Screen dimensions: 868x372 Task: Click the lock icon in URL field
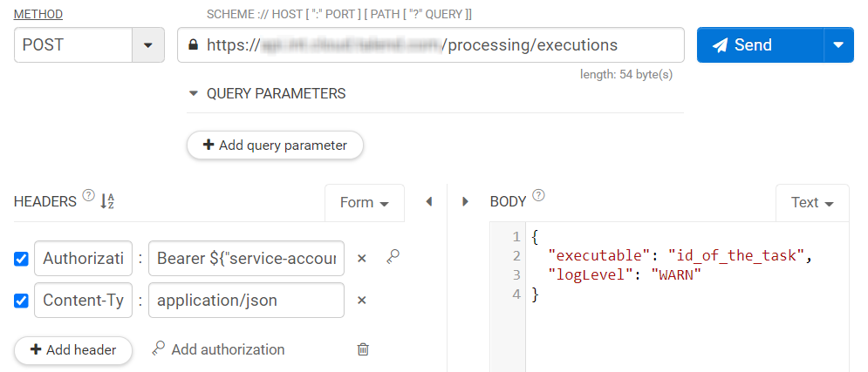[x=193, y=44]
